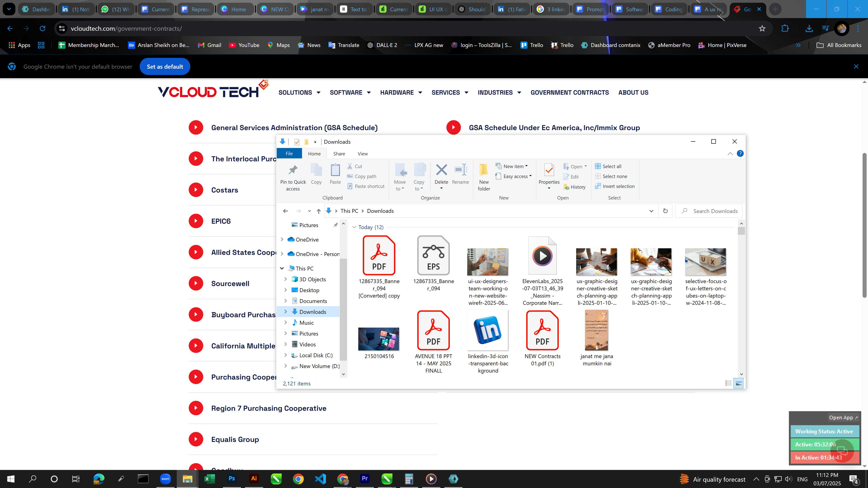Expand Costars red arrow toggle
This screenshot has width=868, height=488.
coord(196,190)
